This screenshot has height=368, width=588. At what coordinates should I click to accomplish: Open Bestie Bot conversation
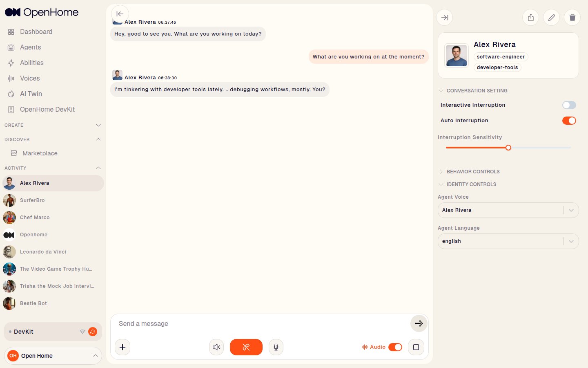coord(53,303)
